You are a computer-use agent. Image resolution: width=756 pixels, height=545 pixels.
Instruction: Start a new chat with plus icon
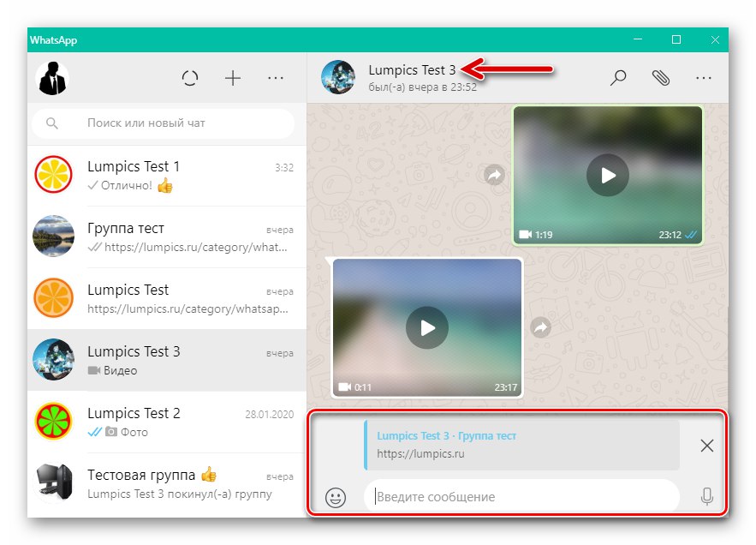[x=233, y=78]
